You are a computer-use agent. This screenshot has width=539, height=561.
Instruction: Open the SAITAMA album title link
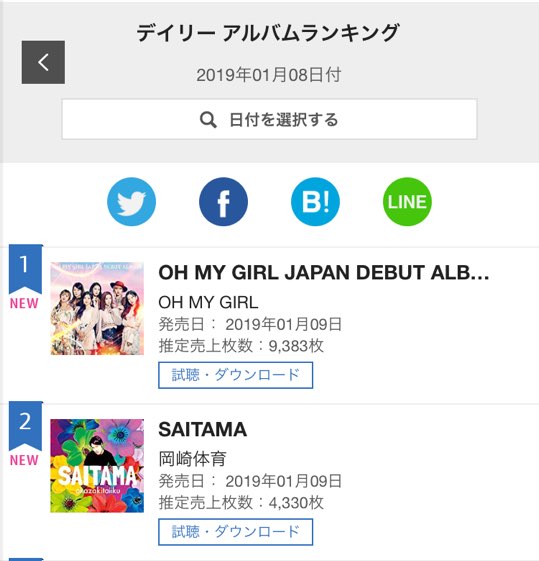coord(202,429)
